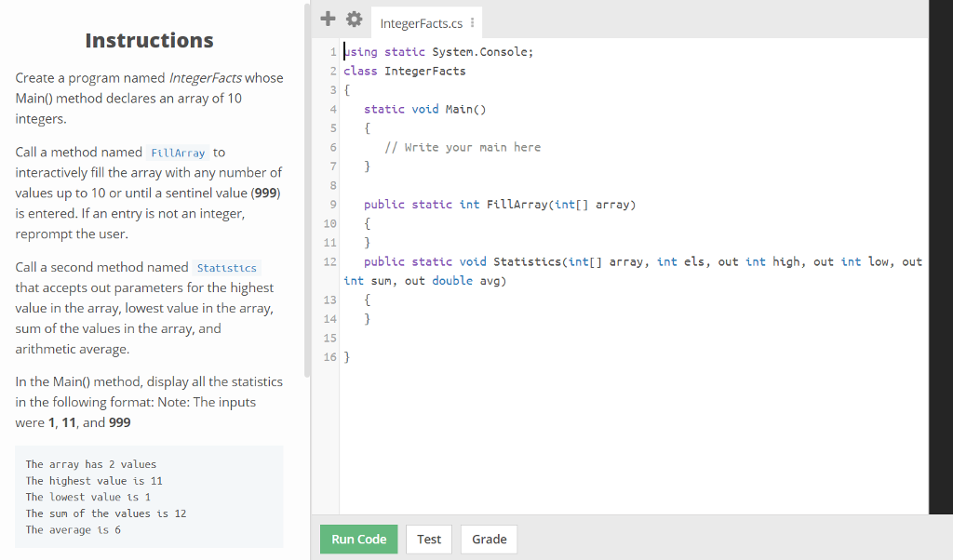
Task: Click the Test button
Action: coord(428,539)
